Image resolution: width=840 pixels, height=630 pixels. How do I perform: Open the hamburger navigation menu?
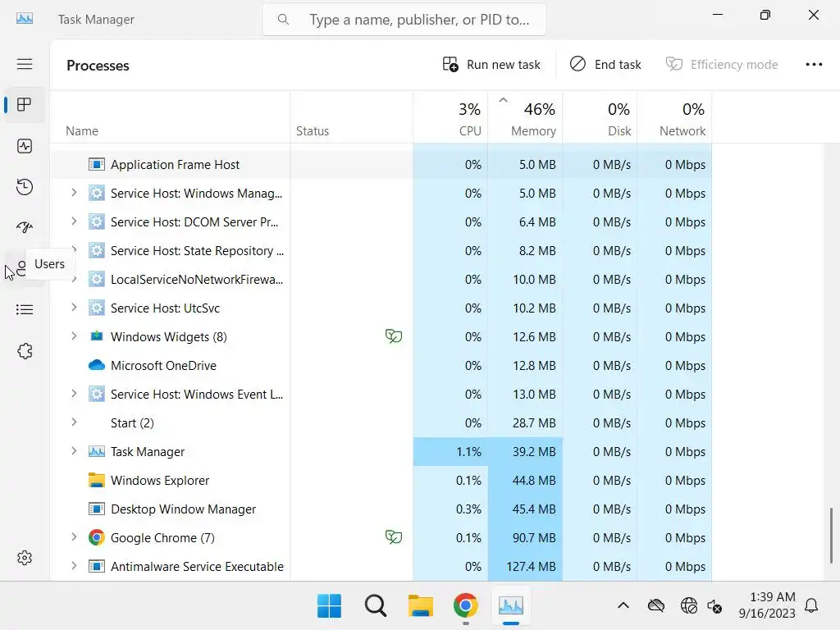(x=25, y=64)
